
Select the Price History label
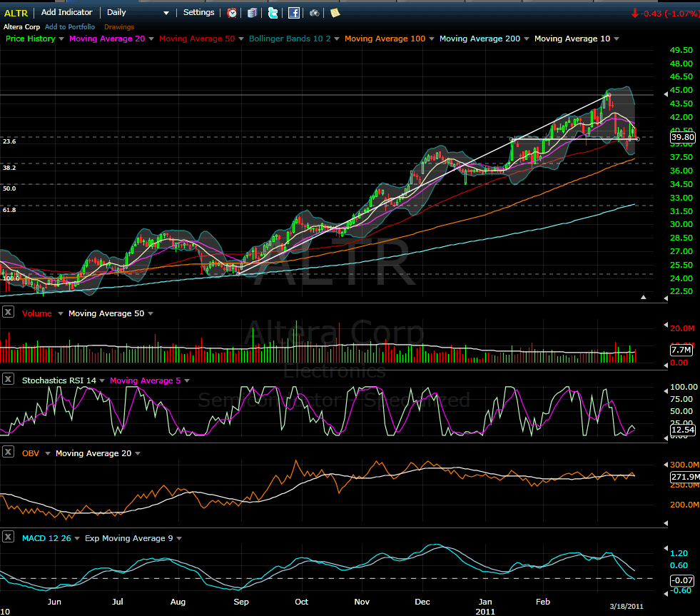[x=31, y=39]
